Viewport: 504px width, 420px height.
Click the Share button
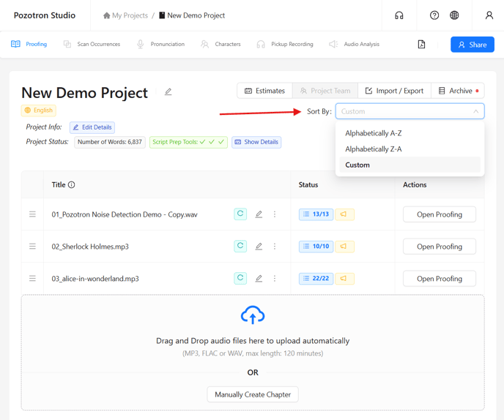tap(472, 45)
